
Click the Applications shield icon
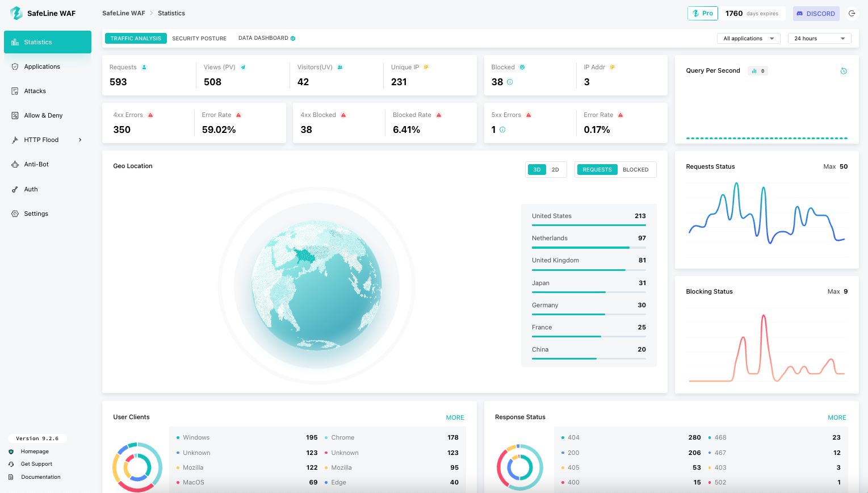15,66
